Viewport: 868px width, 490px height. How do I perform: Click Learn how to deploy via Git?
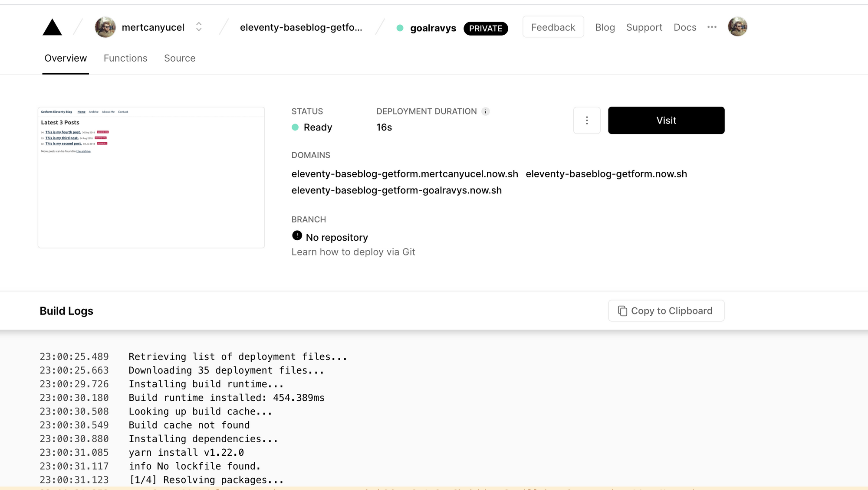pos(353,251)
